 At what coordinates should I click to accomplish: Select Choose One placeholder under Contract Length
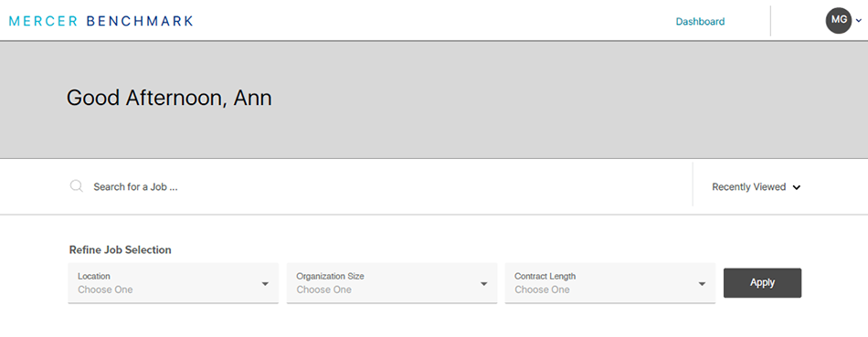[x=542, y=290]
